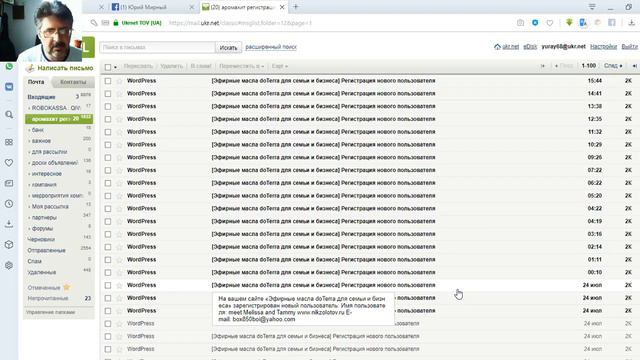Click the mail search input field

[x=157, y=47]
